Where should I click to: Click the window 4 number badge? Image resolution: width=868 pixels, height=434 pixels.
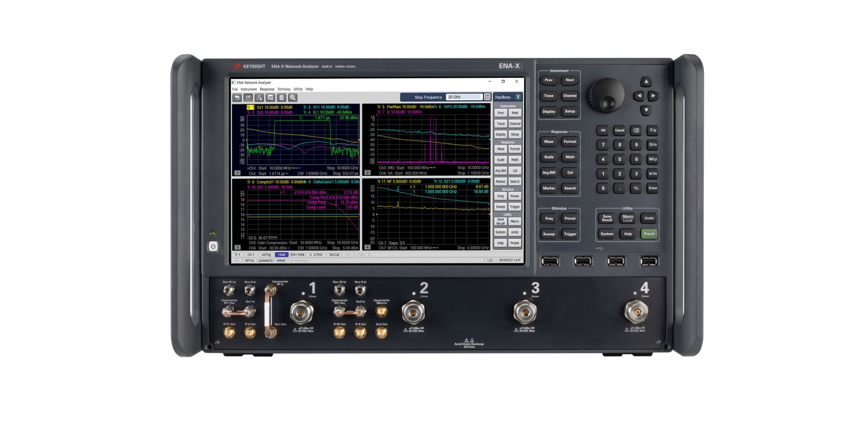click(368, 247)
